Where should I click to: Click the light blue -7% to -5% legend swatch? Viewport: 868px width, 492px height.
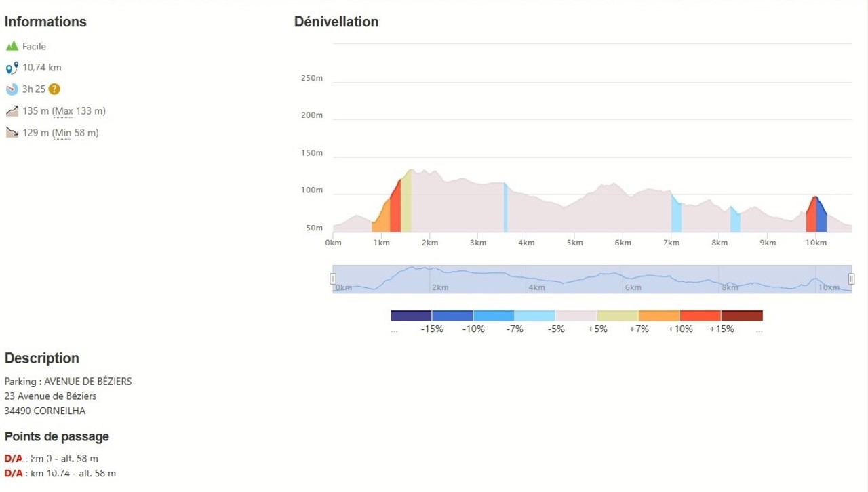(x=535, y=316)
